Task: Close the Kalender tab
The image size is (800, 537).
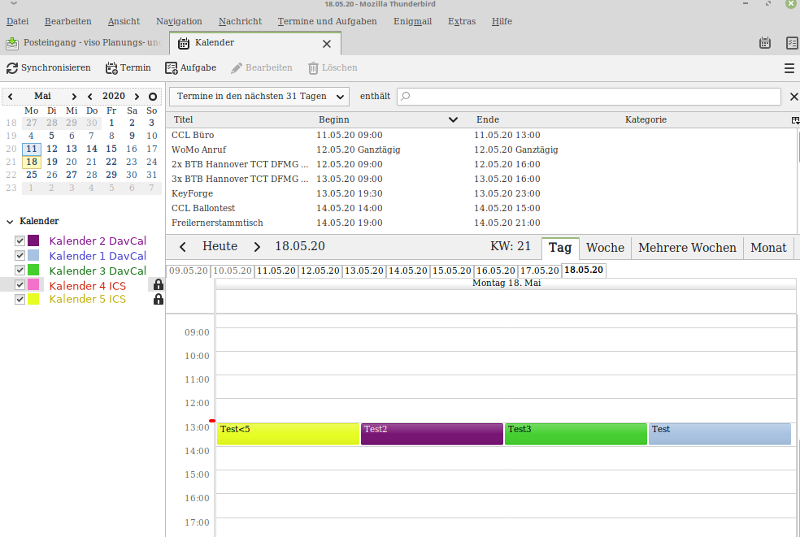Action: pos(326,44)
